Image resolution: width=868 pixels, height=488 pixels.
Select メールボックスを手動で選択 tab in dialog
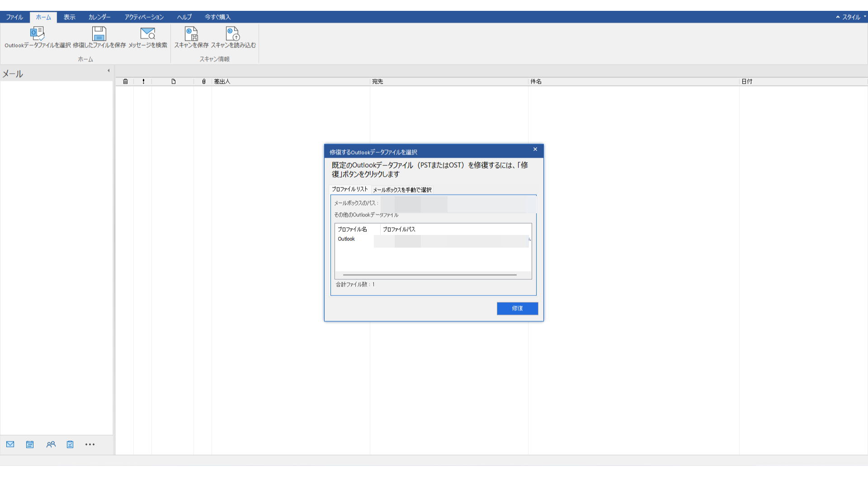(402, 190)
